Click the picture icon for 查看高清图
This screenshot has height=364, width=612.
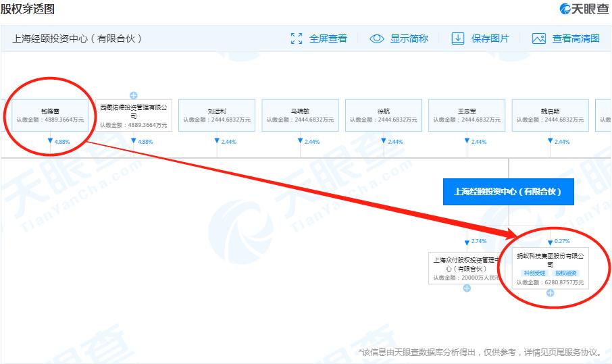tap(538, 38)
